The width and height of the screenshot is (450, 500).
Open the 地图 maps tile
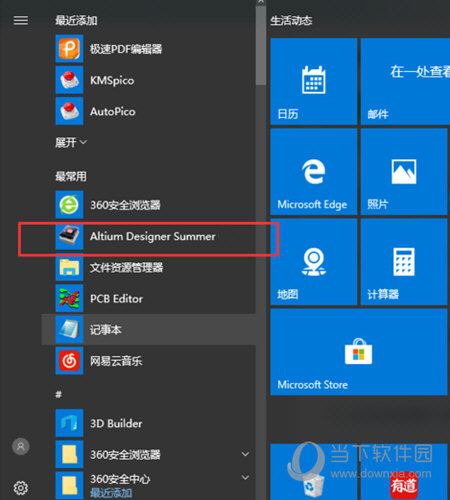[314, 262]
